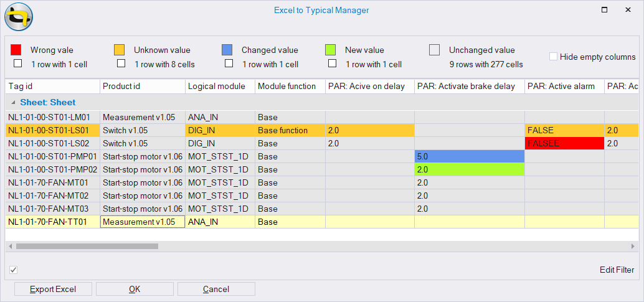Screen dimensions: 644x302
Task: Click the Product id column header
Action: (143, 87)
